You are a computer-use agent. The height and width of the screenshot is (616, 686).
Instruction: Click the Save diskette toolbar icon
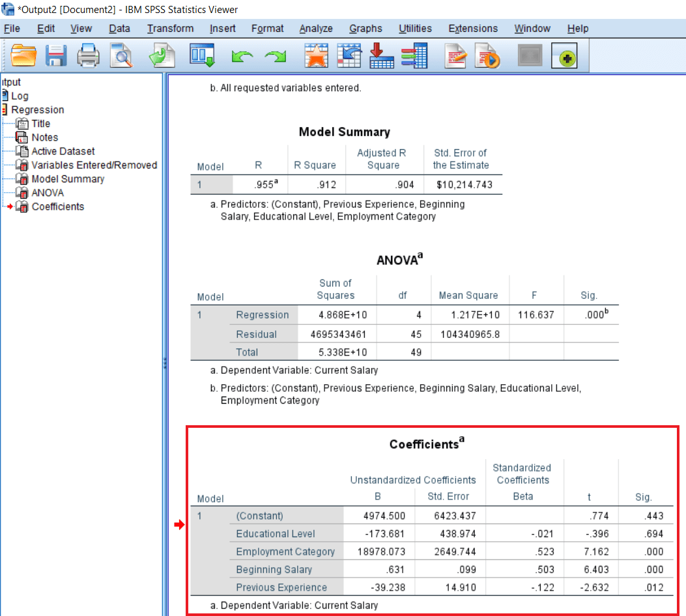pos(56,55)
